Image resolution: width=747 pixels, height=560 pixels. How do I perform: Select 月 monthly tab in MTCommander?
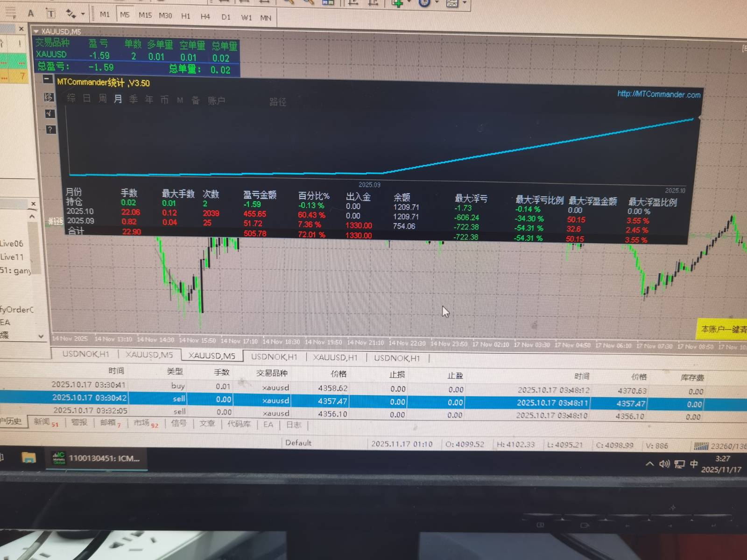[x=118, y=99]
